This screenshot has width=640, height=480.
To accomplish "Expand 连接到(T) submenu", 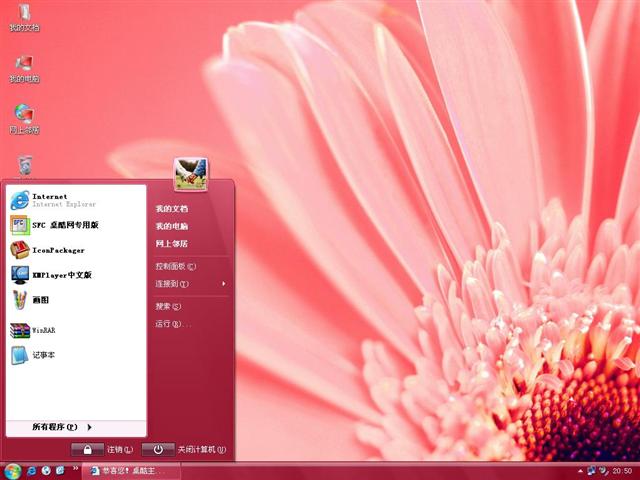I will pyautogui.click(x=190, y=284).
